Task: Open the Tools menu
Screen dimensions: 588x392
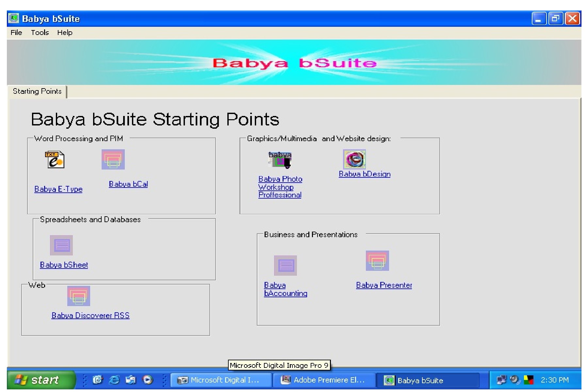Action: (40, 33)
